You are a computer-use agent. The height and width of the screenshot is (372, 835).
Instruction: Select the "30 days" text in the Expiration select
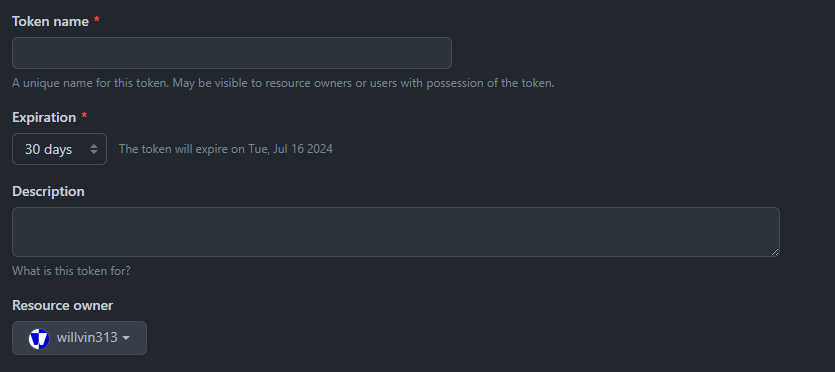tap(48, 150)
